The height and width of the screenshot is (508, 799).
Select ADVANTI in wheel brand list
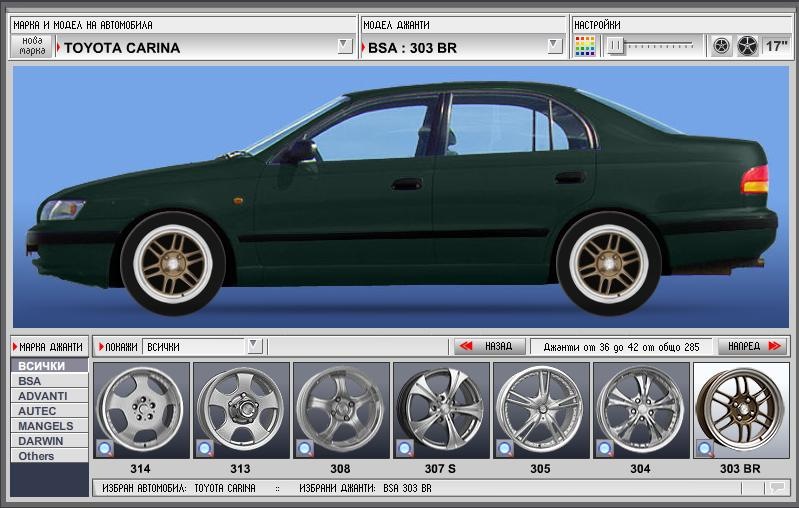(49, 396)
